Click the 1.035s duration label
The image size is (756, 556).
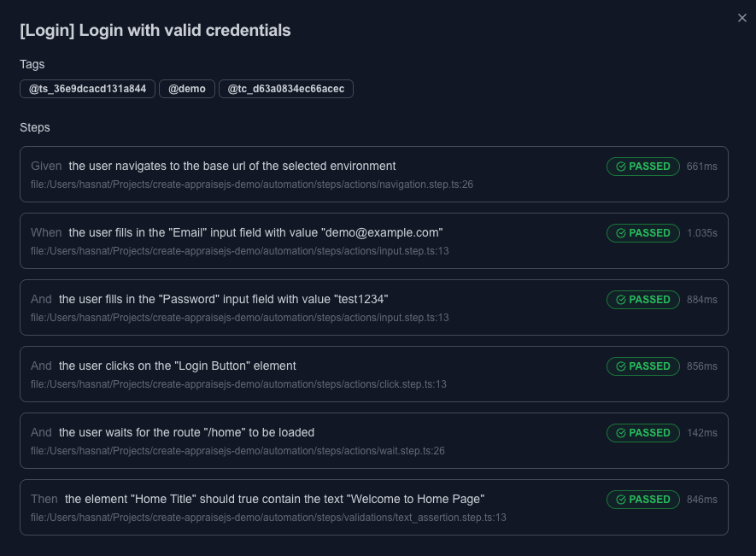[701, 233]
